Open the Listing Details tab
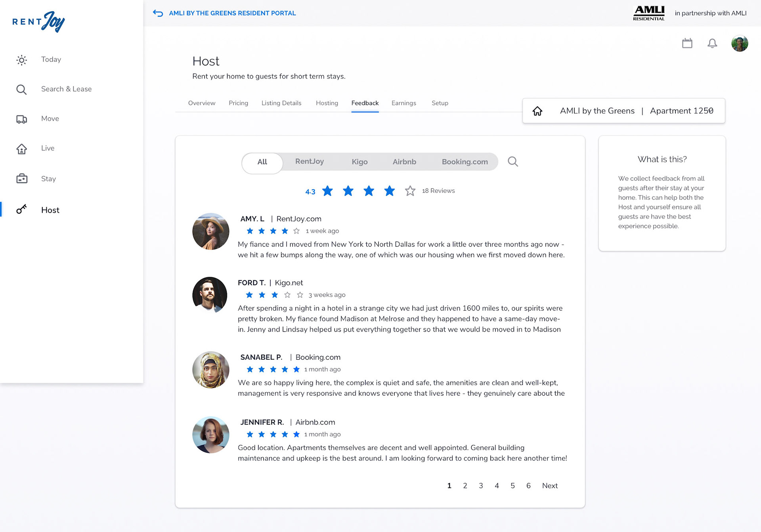This screenshot has height=532, width=761. pyautogui.click(x=281, y=103)
